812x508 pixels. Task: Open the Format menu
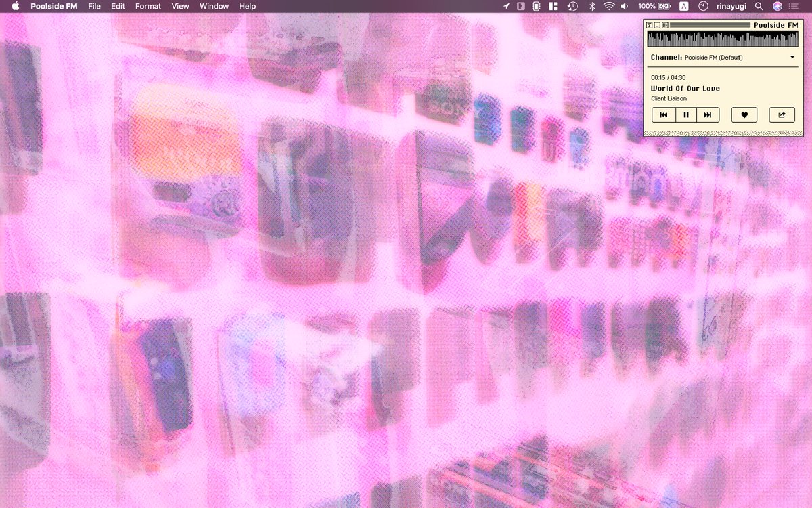point(148,6)
